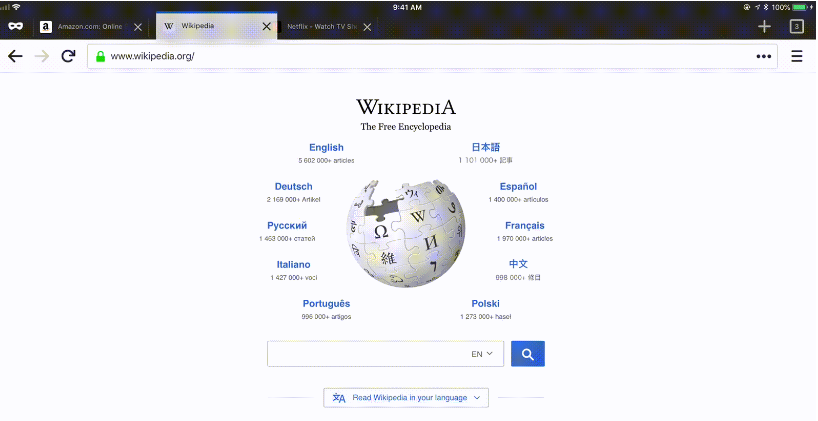Open page actions three-dot menu

(764, 56)
